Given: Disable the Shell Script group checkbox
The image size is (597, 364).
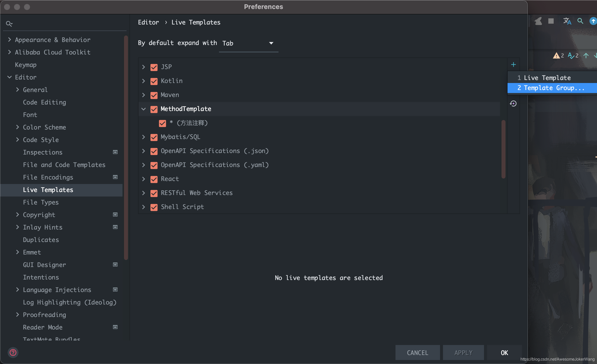Looking at the screenshot, I should (x=154, y=207).
